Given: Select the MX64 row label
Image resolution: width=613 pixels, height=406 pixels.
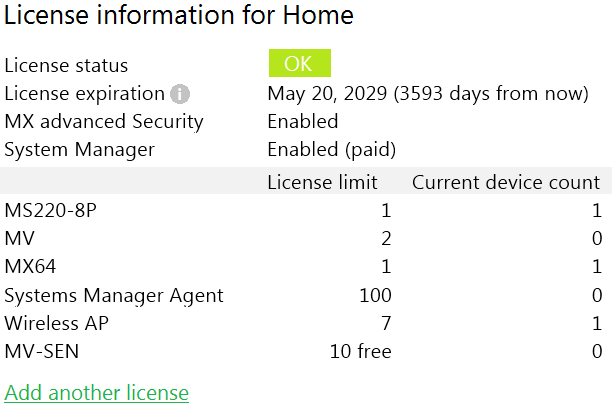Looking at the screenshot, I should tap(32, 267).
